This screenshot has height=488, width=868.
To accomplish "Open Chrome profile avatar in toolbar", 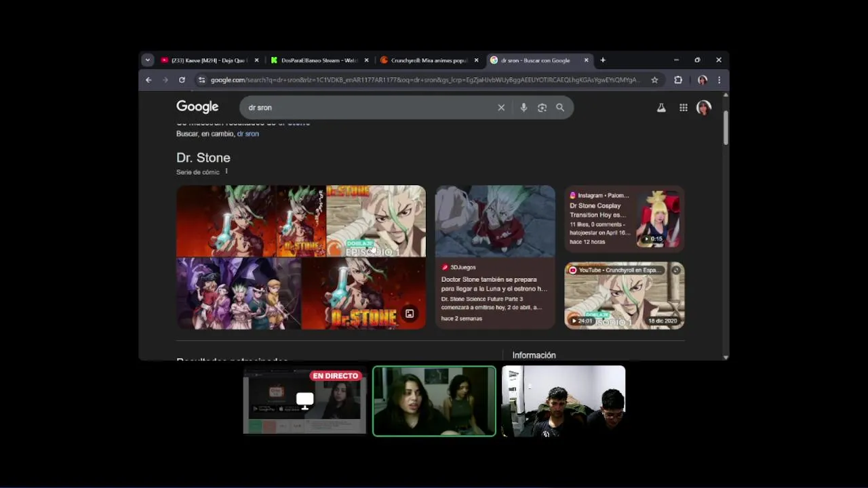I will coord(703,80).
